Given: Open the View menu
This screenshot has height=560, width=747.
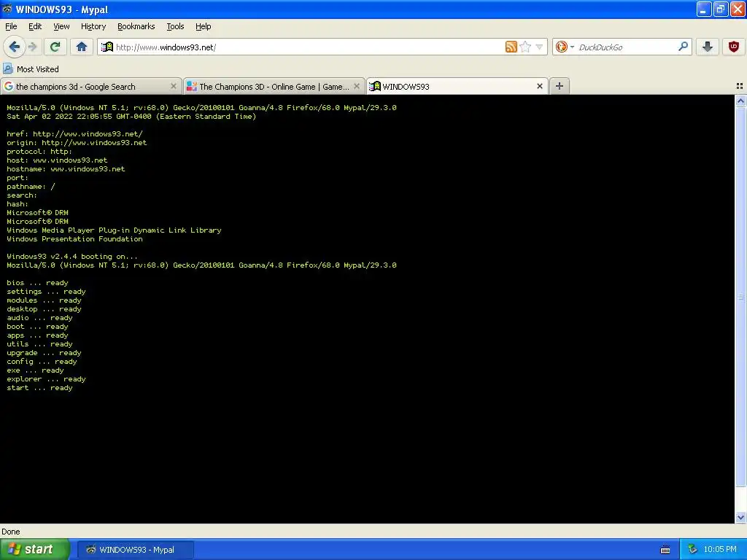Looking at the screenshot, I should (61, 26).
